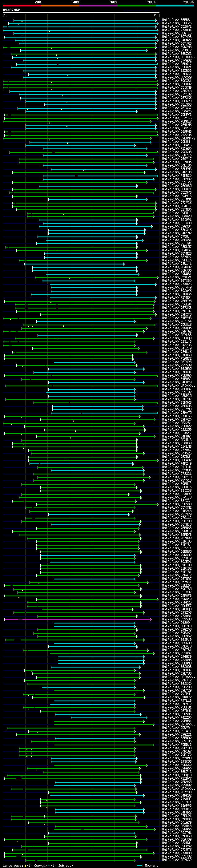Viewport: 197px width, 868px height.
Task: Select the UniRef100_C6K6J7 label
Action: click(x=176, y=64)
